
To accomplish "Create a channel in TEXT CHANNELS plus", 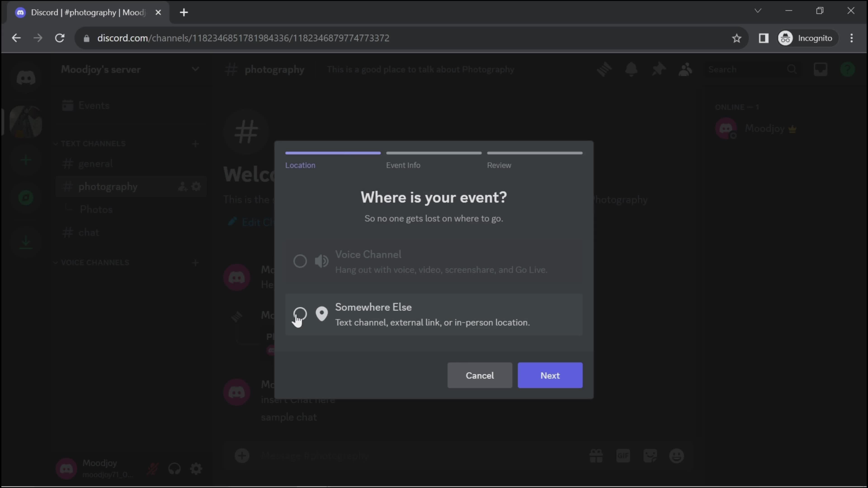I will point(196,144).
